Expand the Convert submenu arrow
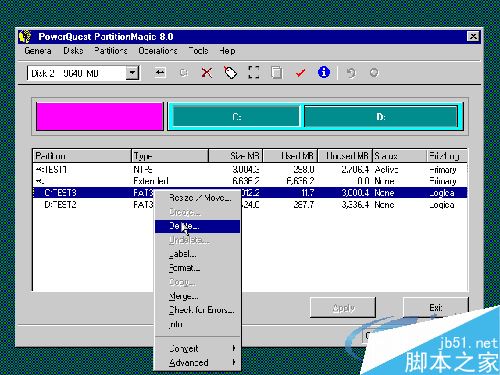Screen dimensions: 500x375 tap(234, 348)
